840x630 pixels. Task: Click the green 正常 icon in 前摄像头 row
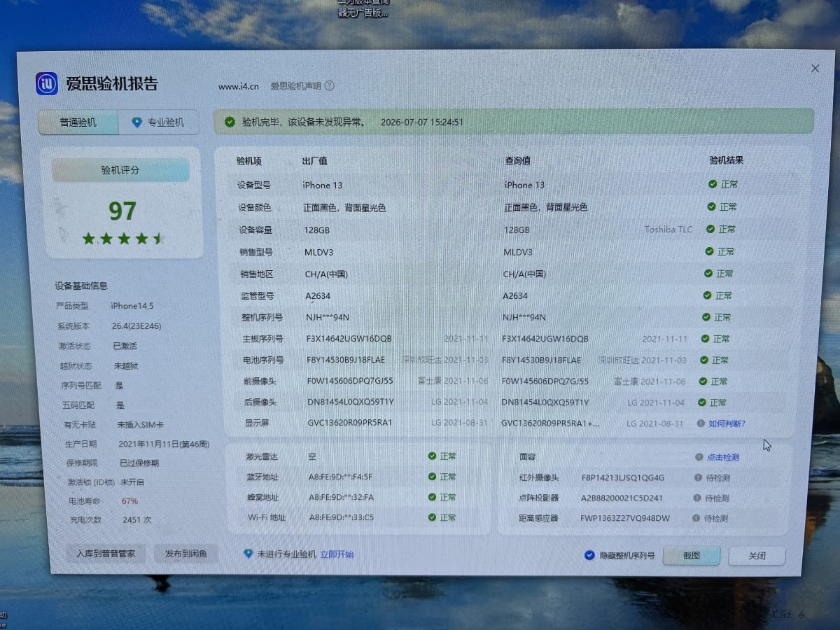(x=703, y=381)
